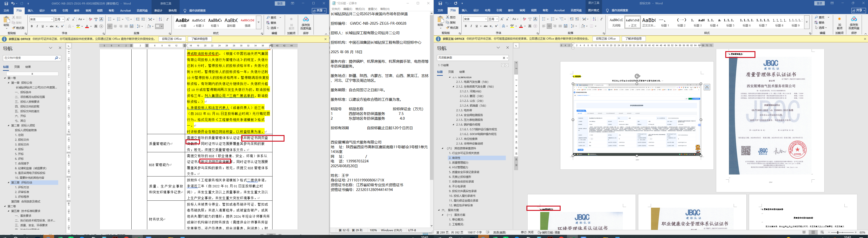Click Clear Formatting eraser icon in left Word
The height and width of the screenshot is (238, 868).
pyautogui.click(x=90, y=19)
